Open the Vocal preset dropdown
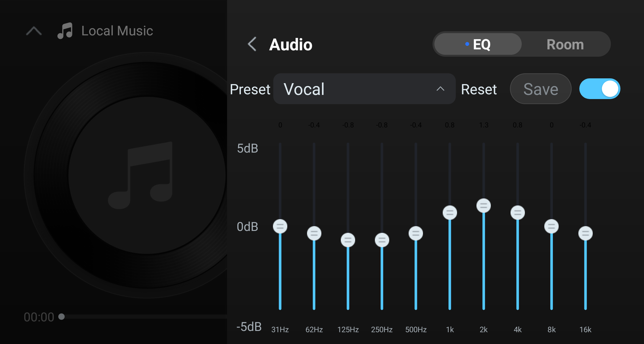The height and width of the screenshot is (344, 644). click(364, 89)
